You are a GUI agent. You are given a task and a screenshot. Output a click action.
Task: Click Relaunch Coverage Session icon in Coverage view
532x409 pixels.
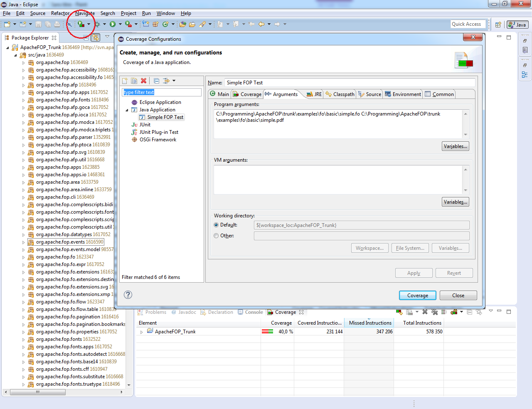[x=399, y=312]
